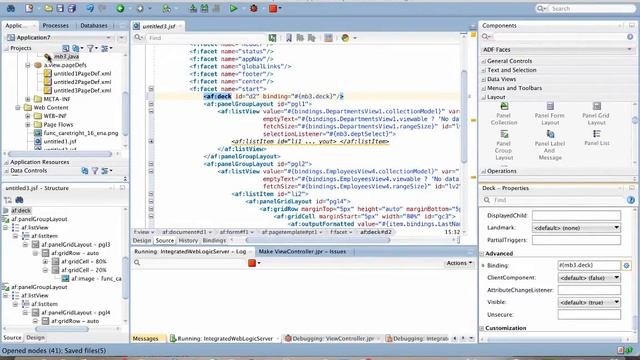Switch to editor Bindings tab
Viewport: 640px width, 360px height.
coord(214,240)
